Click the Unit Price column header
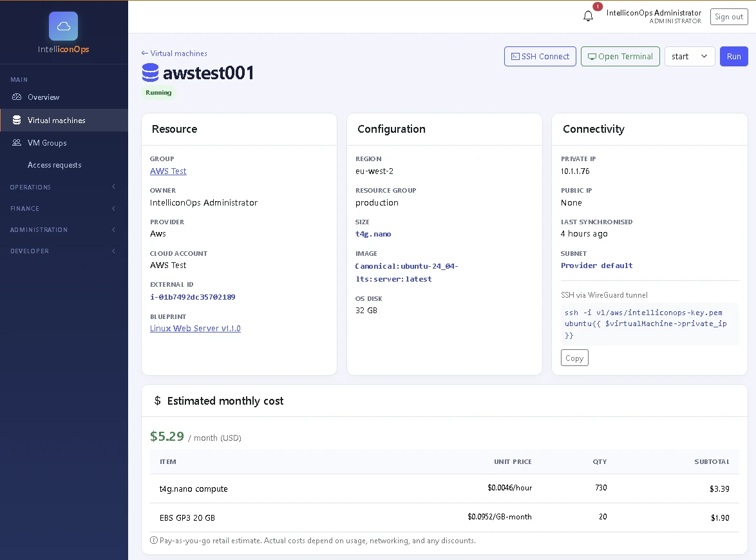Screen dimensions: 756x560 pyautogui.click(x=513, y=461)
